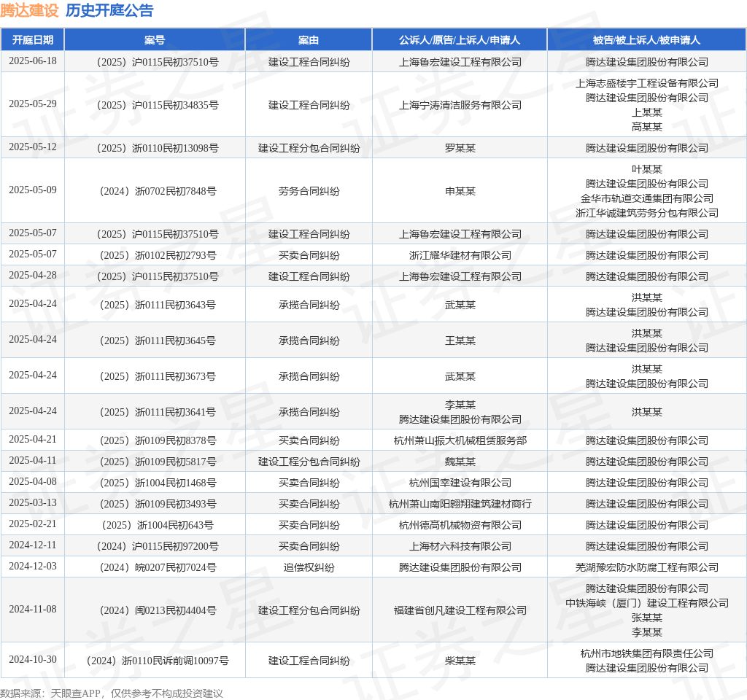Image resolution: width=747 pixels, height=700 pixels.
Task: Click defendant 中铁海峡（厦门）建设工程有限公司
Action: [647, 603]
